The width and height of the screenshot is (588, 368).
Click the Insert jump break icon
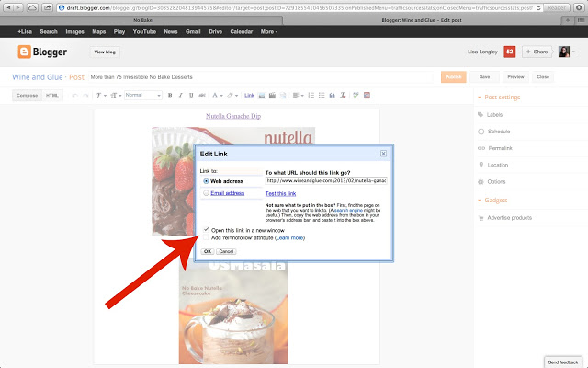pos(283,96)
